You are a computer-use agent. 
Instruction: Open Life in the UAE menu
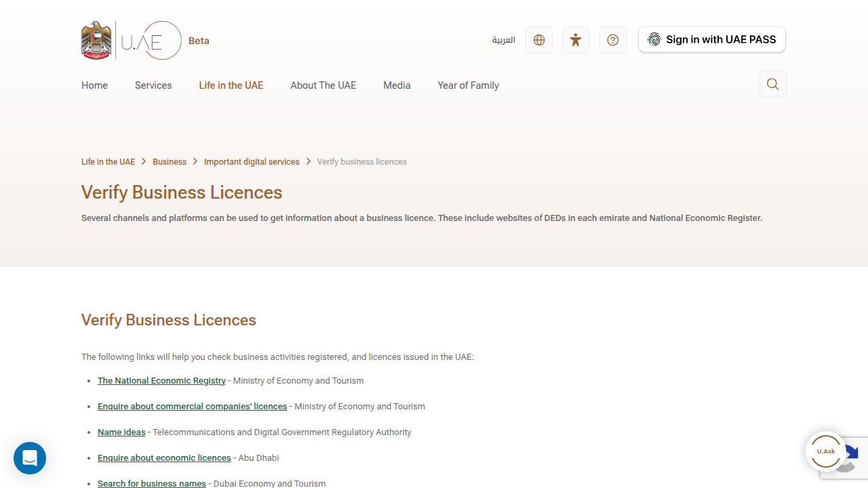(x=231, y=85)
